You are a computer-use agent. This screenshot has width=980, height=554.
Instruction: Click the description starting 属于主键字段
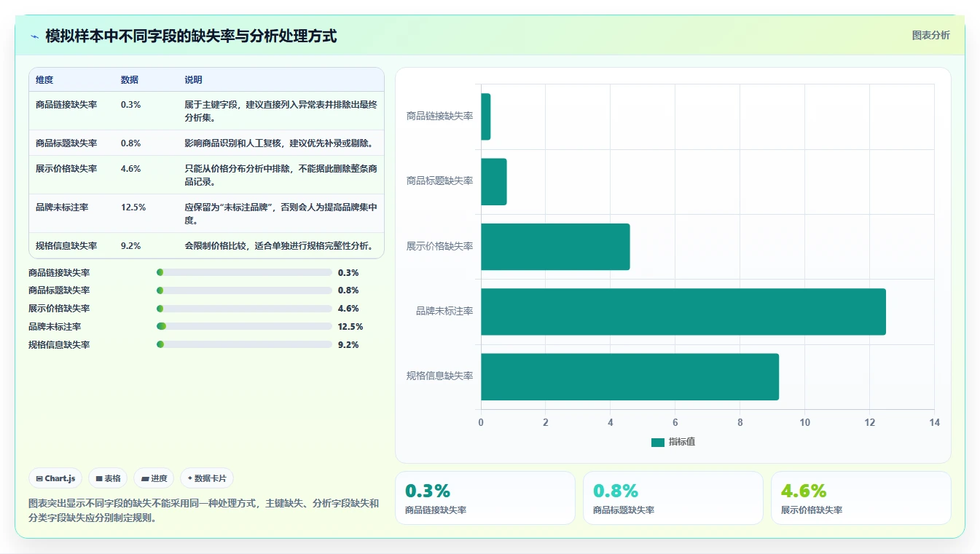click(281, 111)
